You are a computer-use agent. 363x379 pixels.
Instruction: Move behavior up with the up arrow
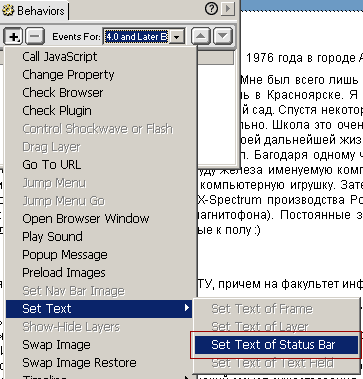200,36
